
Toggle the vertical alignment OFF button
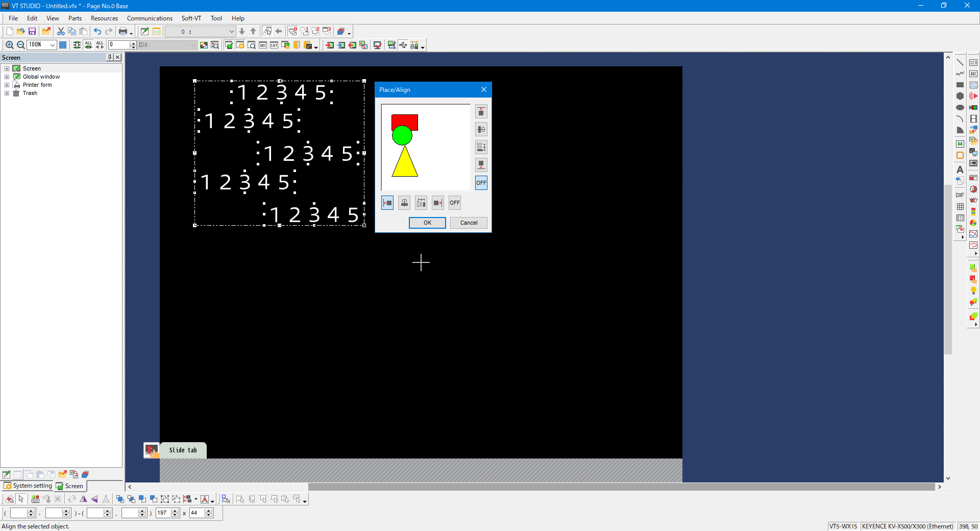click(x=481, y=183)
